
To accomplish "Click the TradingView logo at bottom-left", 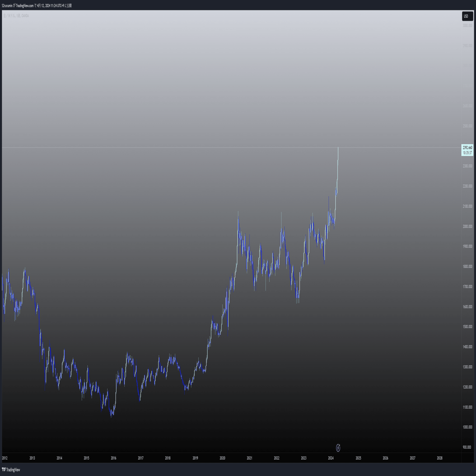I will (x=11, y=470).
